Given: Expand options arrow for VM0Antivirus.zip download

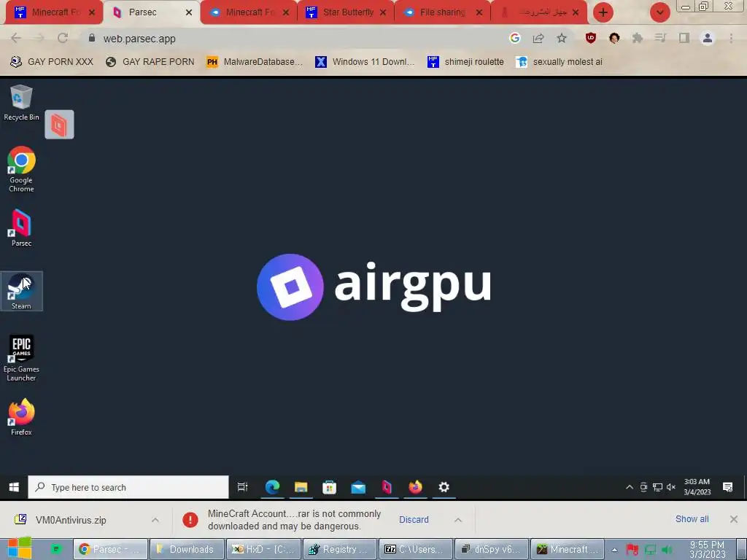Looking at the screenshot, I should click(155, 520).
